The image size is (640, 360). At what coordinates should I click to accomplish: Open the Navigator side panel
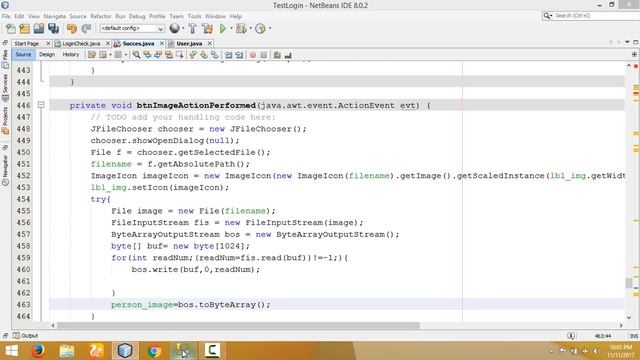(5, 171)
